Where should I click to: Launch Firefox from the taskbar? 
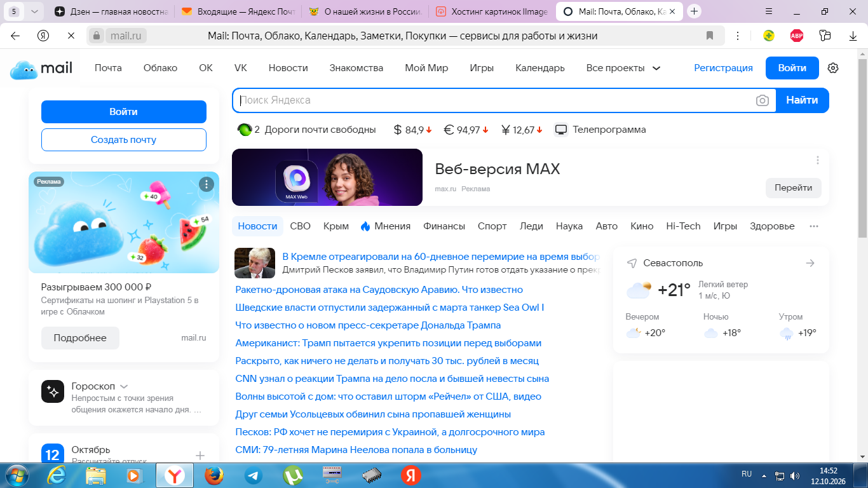[214, 475]
